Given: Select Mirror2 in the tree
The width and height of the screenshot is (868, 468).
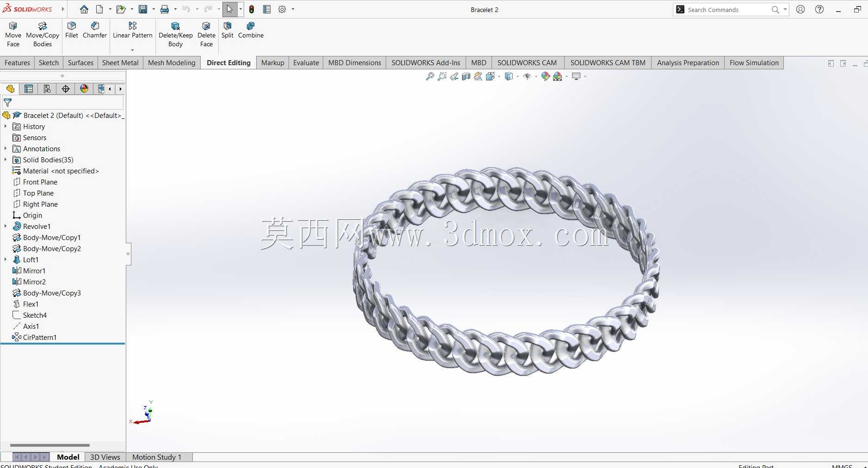Looking at the screenshot, I should pos(34,282).
